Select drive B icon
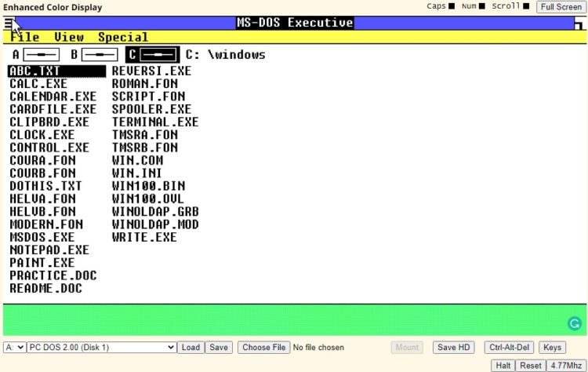 [x=100, y=55]
